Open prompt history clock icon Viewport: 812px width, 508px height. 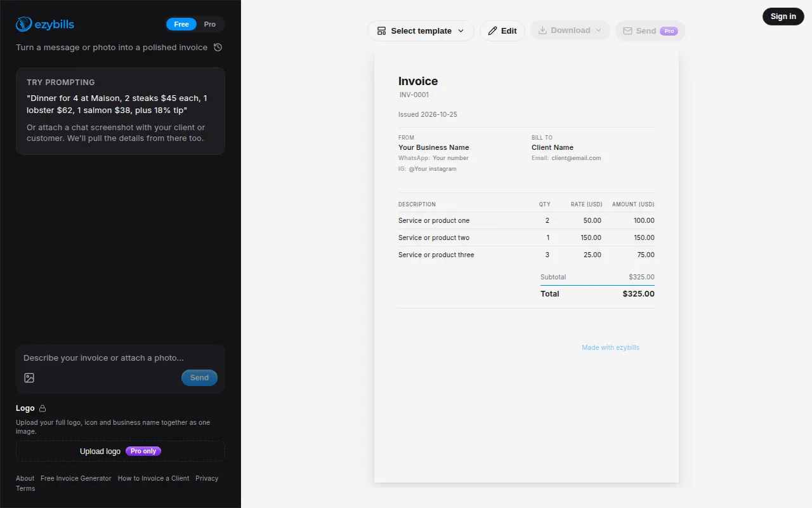218,48
